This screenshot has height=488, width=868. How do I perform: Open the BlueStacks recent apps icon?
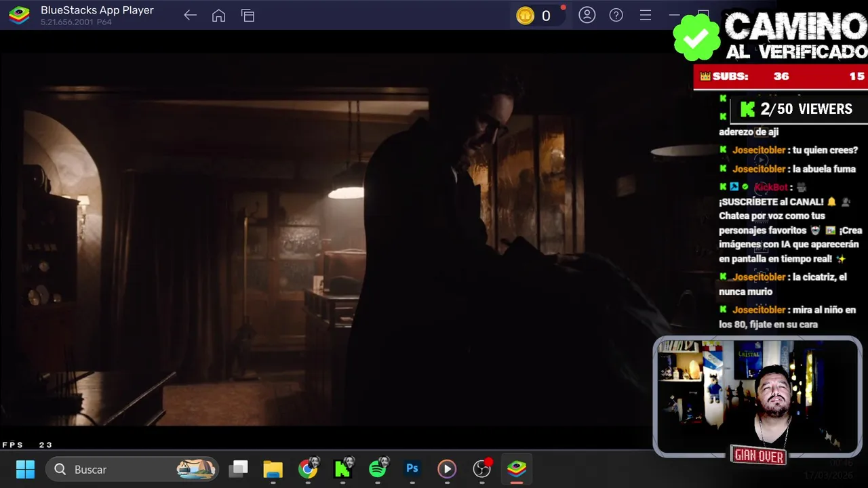tap(248, 16)
